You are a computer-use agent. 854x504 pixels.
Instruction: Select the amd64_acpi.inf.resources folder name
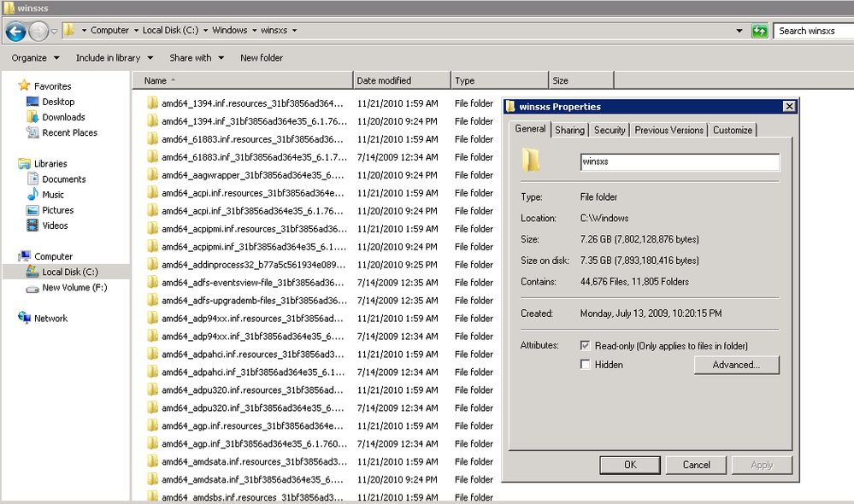pyautogui.click(x=252, y=193)
